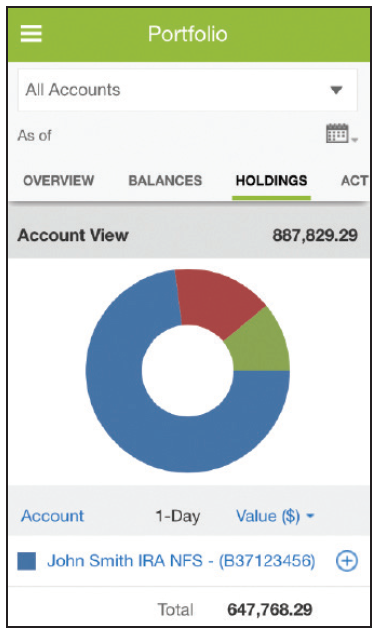
Task: Select the Holdings tab
Action: coord(271,180)
